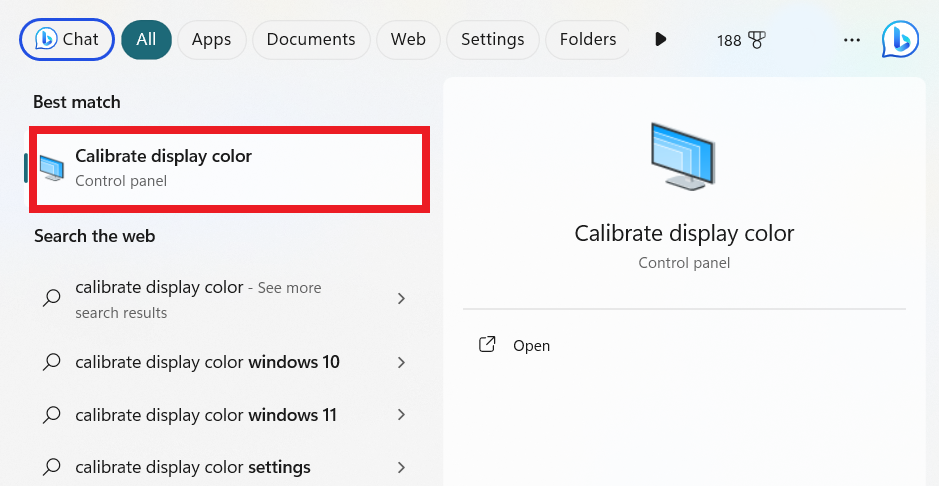Expand chevron for See more search results

click(402, 298)
